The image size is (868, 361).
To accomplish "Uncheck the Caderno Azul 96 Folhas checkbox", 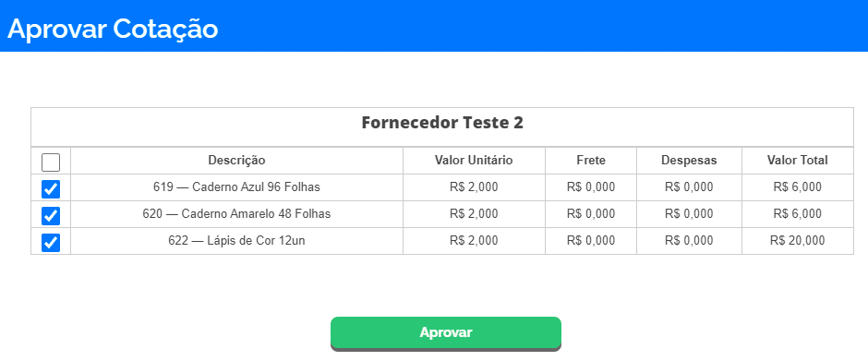I will [x=51, y=189].
